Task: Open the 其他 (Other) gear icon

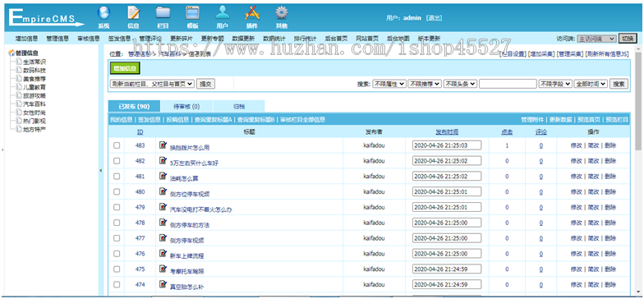Action: tap(281, 13)
